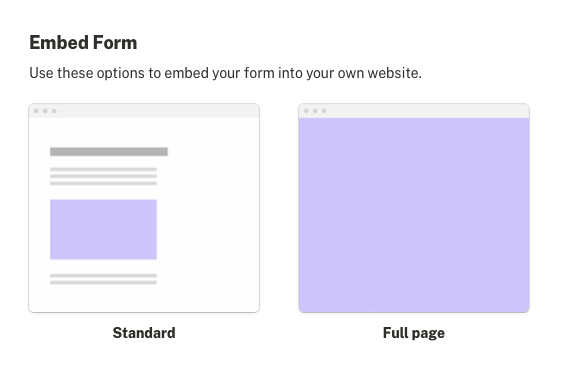Click the large purple area in Full page preview
The width and height of the screenshot is (561, 373).
click(x=414, y=215)
